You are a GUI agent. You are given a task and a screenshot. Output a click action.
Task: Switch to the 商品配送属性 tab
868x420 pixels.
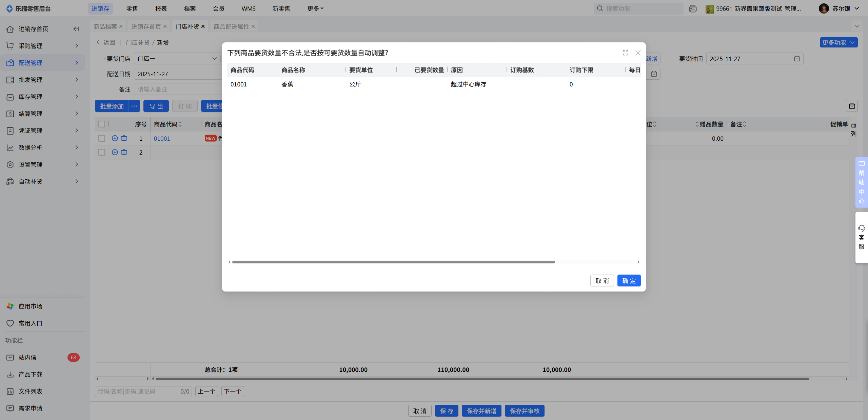(231, 26)
